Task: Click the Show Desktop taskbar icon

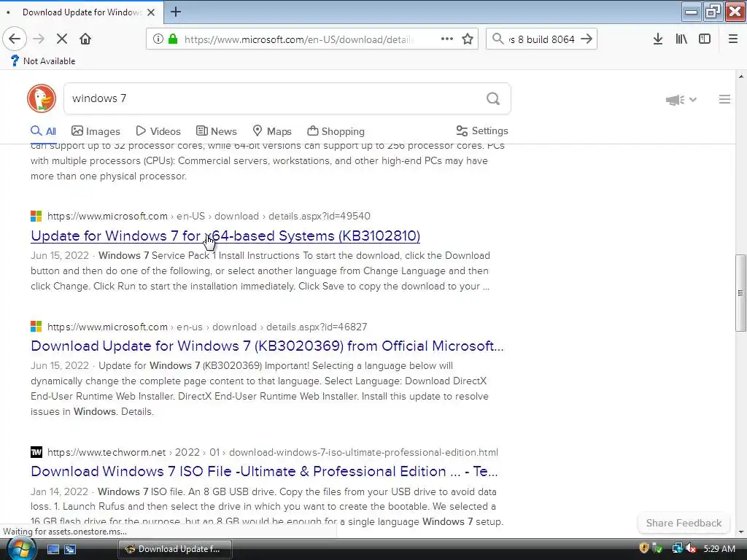Action: click(x=53, y=549)
